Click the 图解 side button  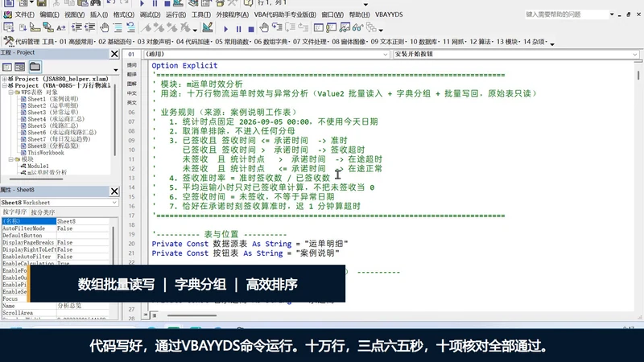tap(131, 84)
